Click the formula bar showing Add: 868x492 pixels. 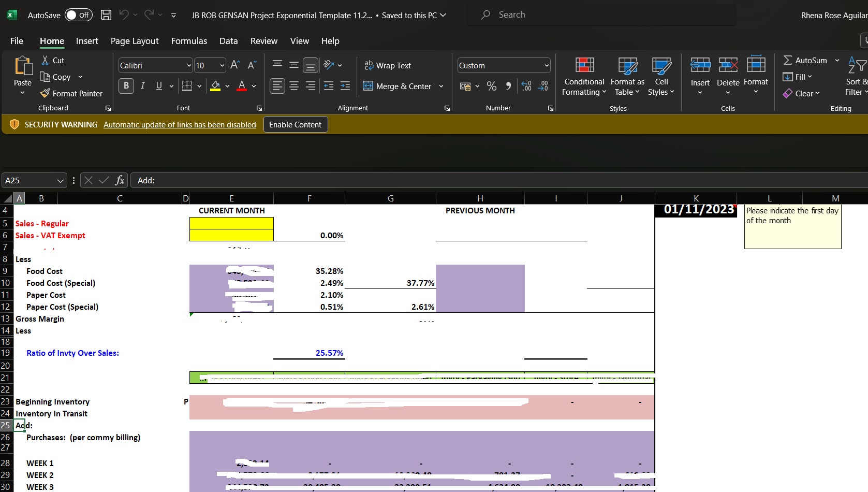pos(499,180)
